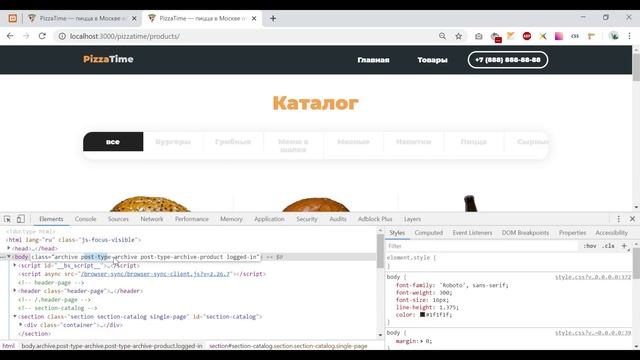The width and height of the screenshot is (640, 360).
Task: Click the site info icon
Action: pyautogui.click(x=62, y=36)
